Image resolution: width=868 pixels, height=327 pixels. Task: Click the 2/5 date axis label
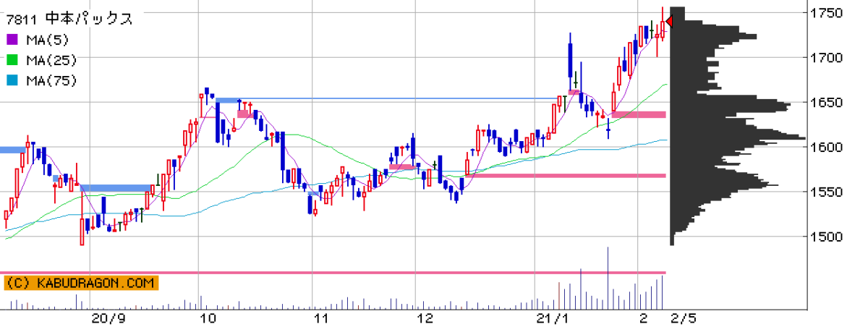tap(685, 318)
